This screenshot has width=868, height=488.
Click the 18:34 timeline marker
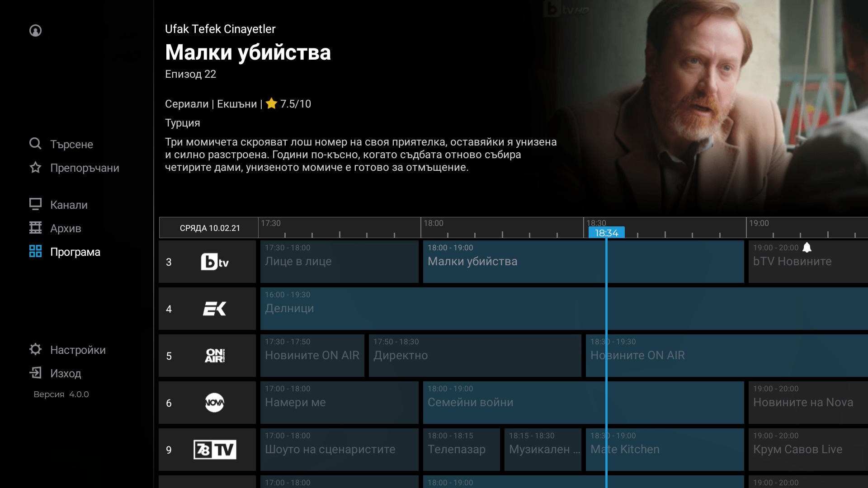tap(607, 233)
